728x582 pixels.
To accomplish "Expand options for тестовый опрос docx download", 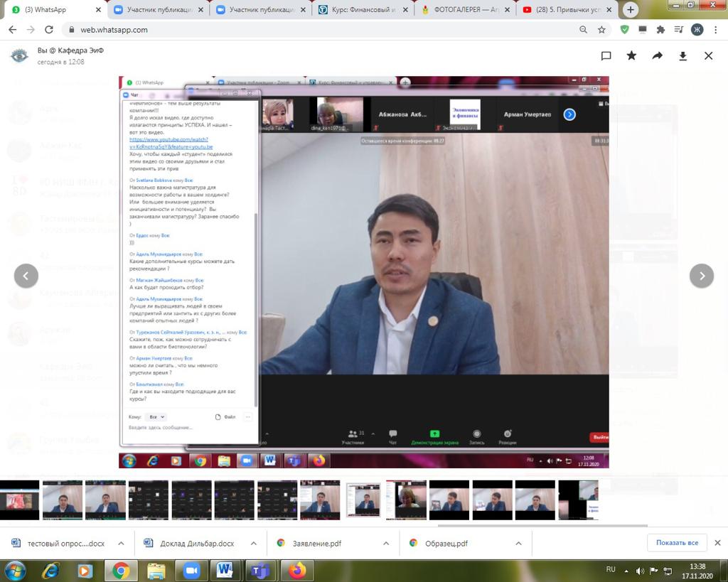I will 121,543.
